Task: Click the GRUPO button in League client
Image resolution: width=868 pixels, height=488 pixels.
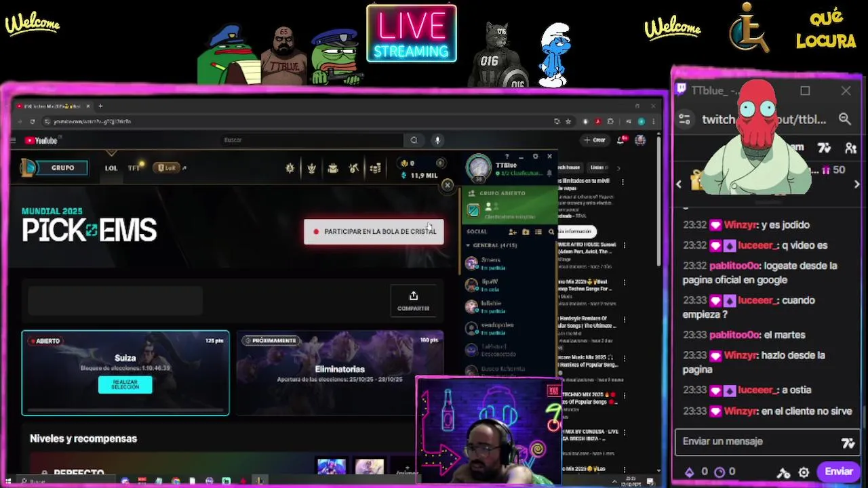Action: [62, 167]
